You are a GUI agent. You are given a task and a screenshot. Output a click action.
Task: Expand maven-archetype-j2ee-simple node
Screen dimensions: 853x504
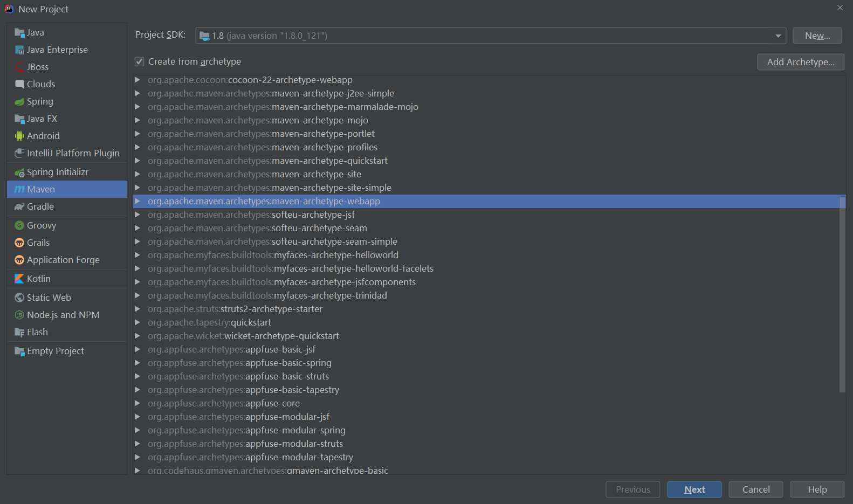137,93
